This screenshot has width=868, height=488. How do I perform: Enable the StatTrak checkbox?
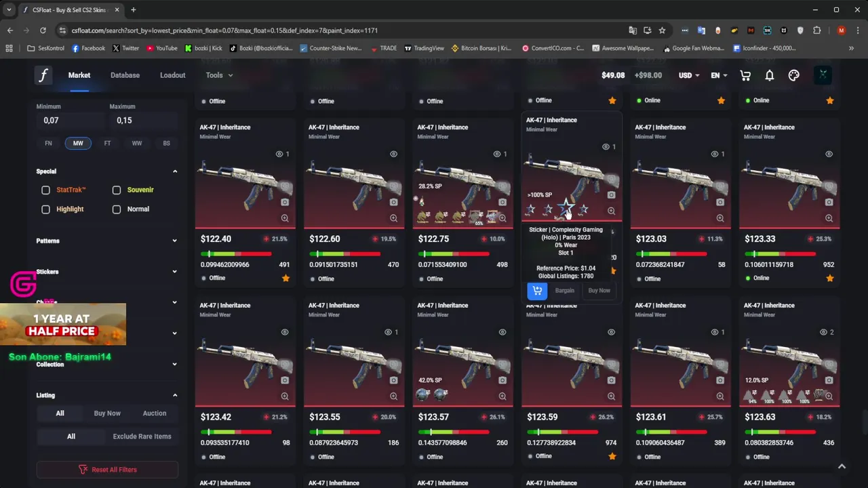coord(45,190)
